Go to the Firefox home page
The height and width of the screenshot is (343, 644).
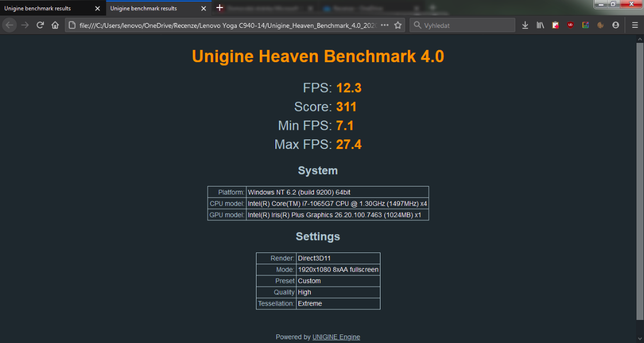55,25
